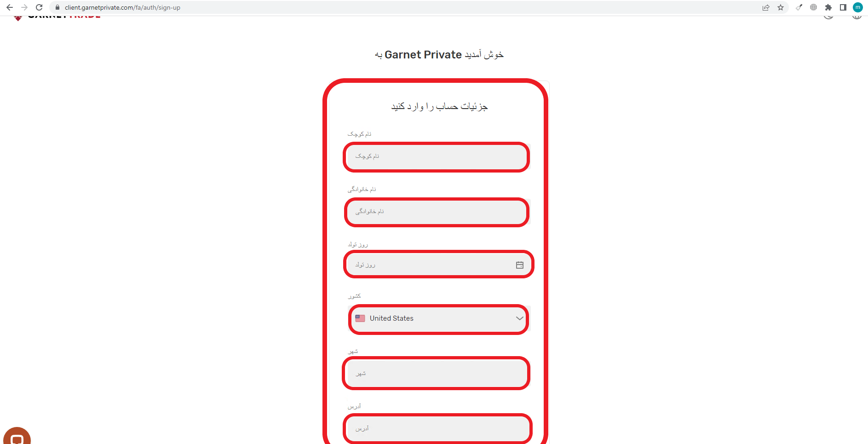
Task: Open the browser side panel
Action: point(843,7)
